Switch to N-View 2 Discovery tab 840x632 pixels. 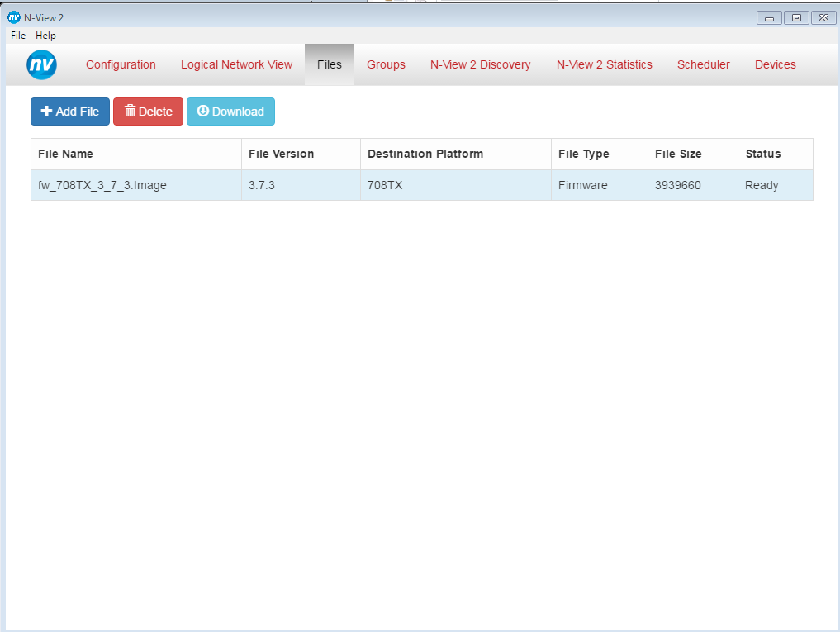(x=481, y=64)
